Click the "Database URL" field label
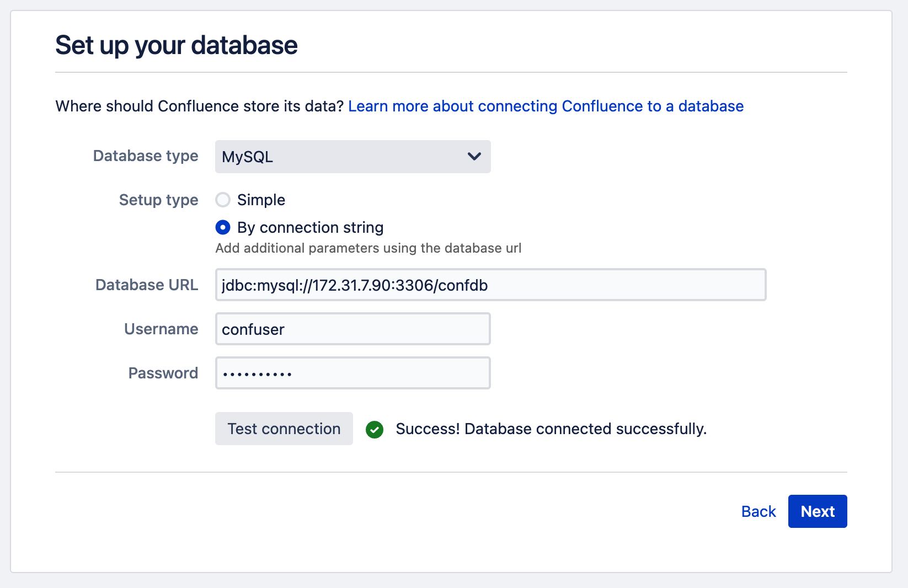908x588 pixels. coord(147,285)
